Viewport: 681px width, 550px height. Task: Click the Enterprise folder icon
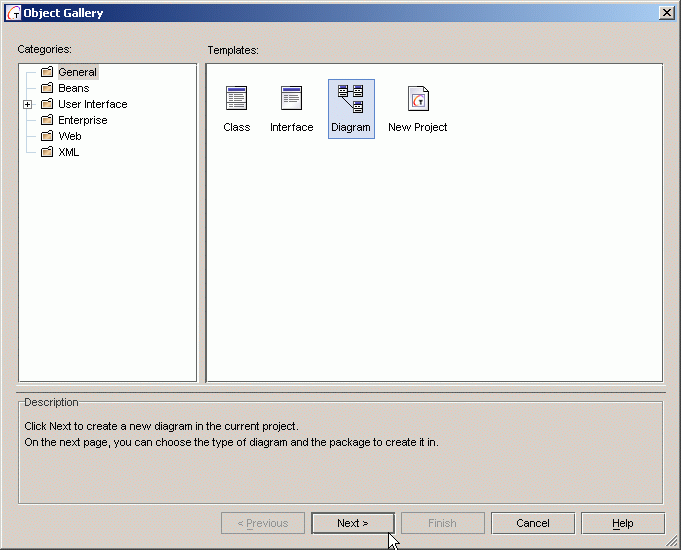[x=47, y=120]
